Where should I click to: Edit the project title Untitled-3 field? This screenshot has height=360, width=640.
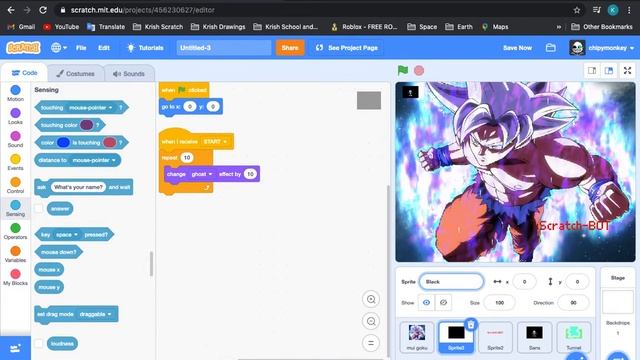[224, 48]
